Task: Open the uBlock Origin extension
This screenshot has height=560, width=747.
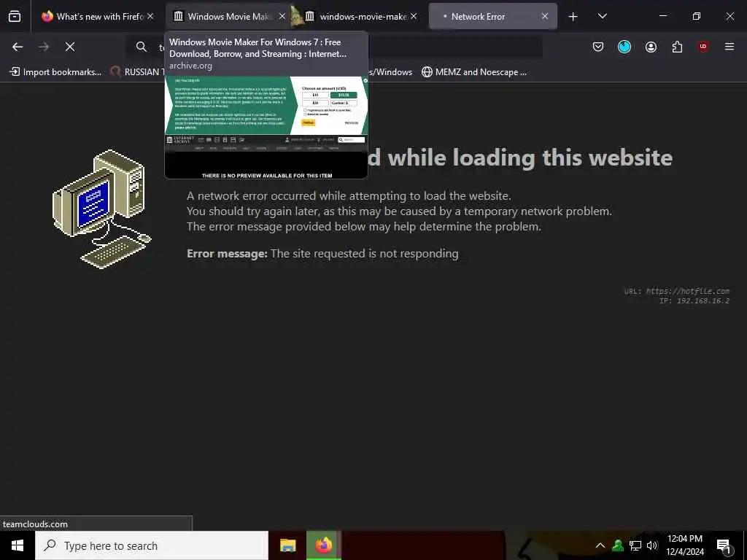Action: coord(703,47)
